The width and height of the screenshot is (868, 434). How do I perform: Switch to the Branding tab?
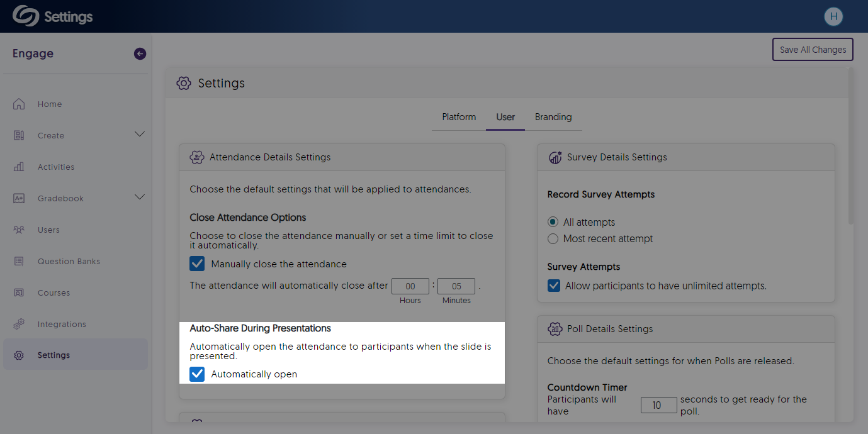coord(553,118)
